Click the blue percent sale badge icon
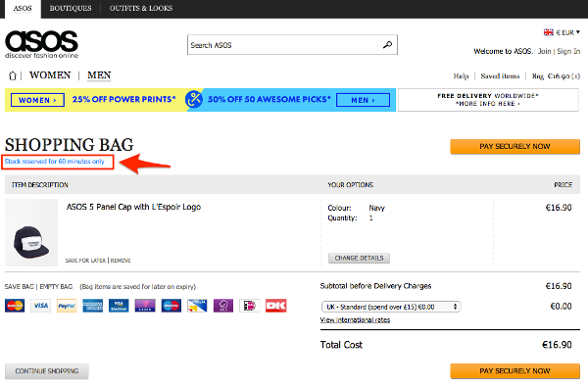 coord(194,99)
